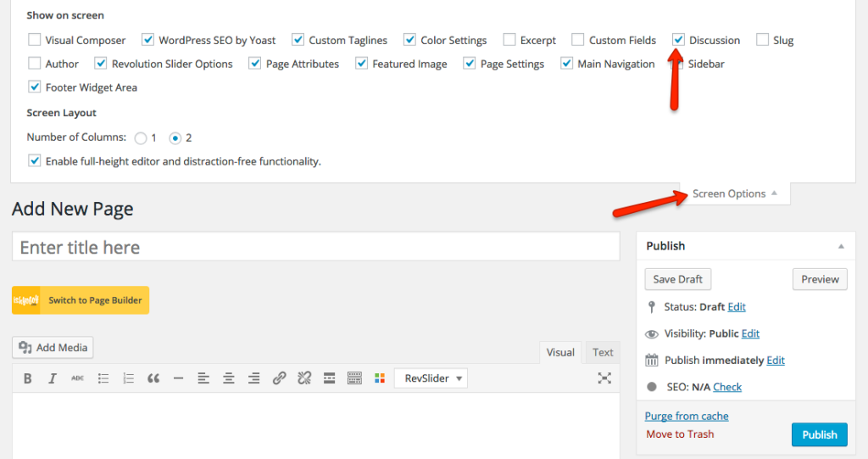Remove link (unlink) icon
The image size is (868, 459).
click(x=304, y=378)
